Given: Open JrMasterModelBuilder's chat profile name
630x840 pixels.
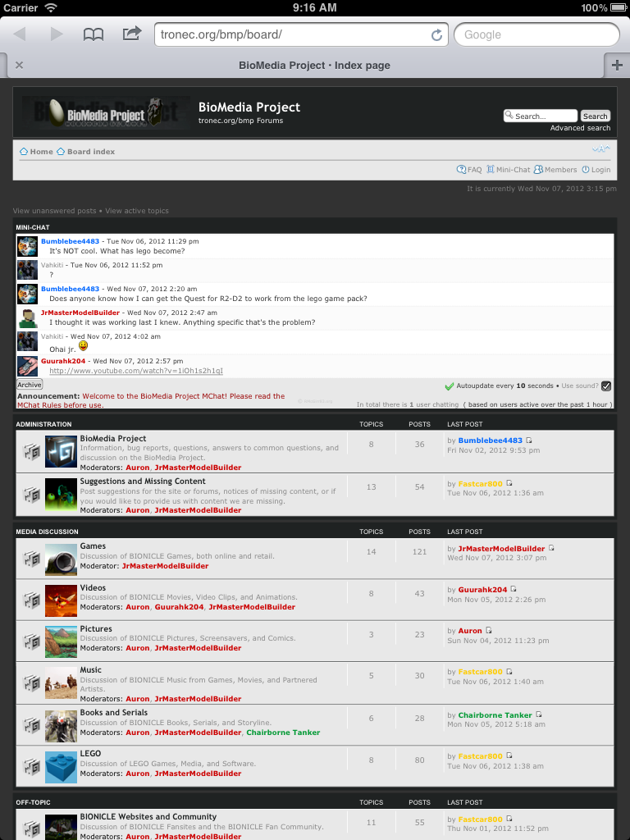Looking at the screenshot, I should tap(80, 313).
